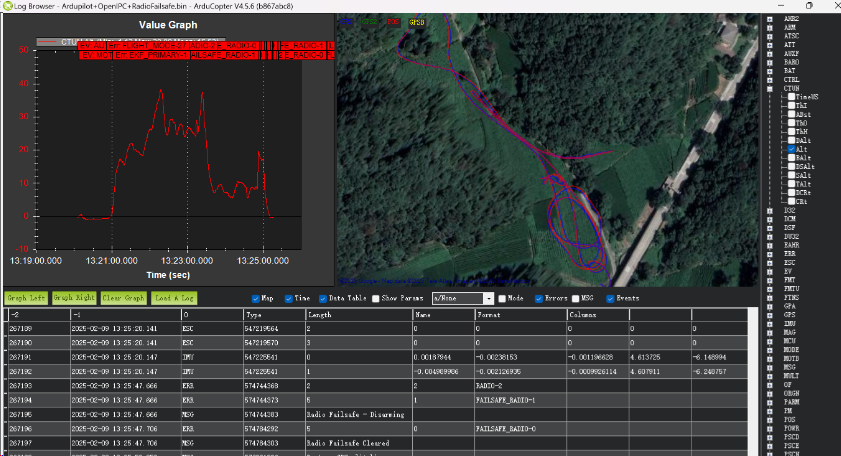Expand the IMU tree node

770,323
